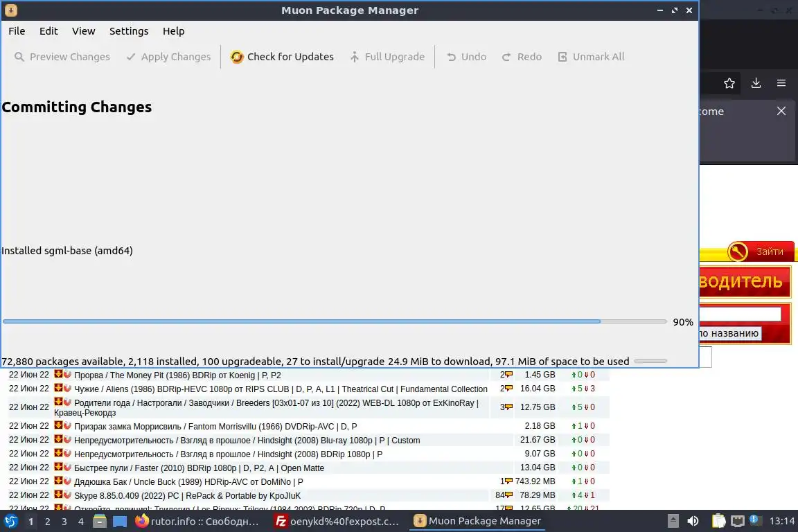This screenshot has height=532, width=798.
Task: Open removable media tray icon
Action: click(x=673, y=521)
